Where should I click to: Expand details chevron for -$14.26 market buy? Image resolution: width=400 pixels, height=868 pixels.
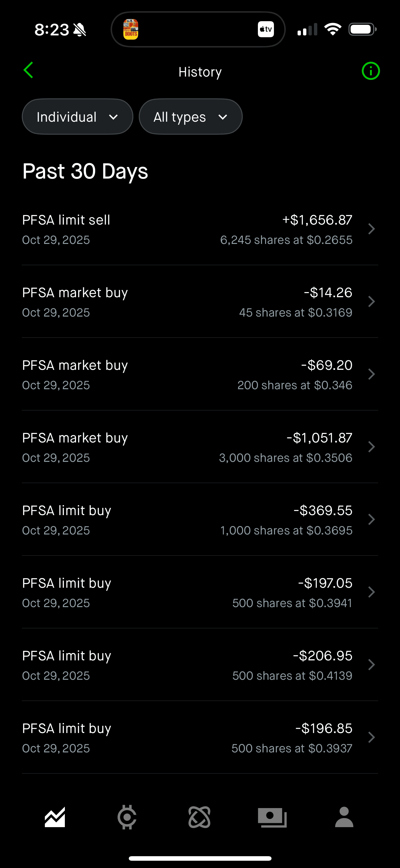click(x=371, y=301)
